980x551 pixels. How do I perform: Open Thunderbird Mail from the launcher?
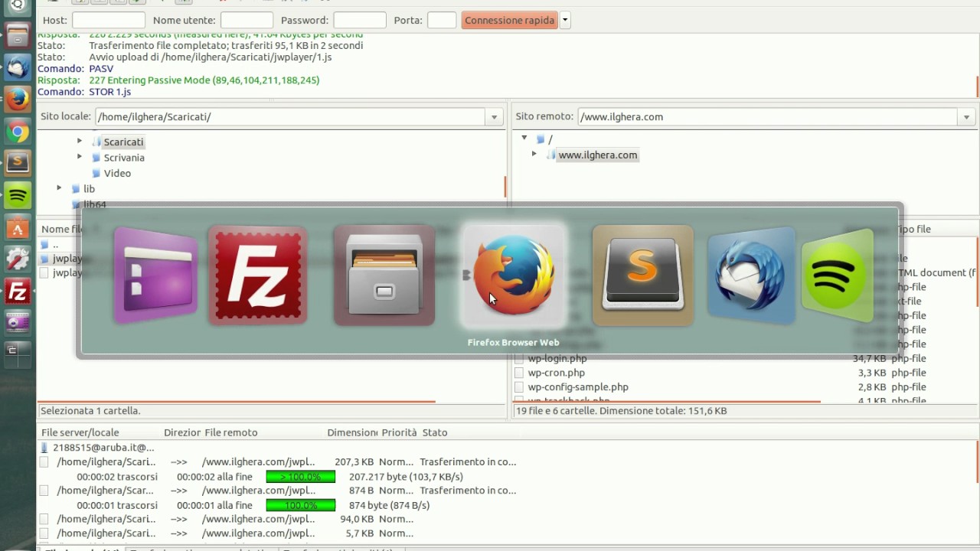click(18, 67)
